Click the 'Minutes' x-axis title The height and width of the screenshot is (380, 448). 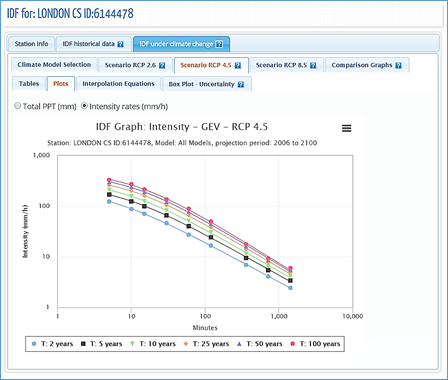coord(205,328)
